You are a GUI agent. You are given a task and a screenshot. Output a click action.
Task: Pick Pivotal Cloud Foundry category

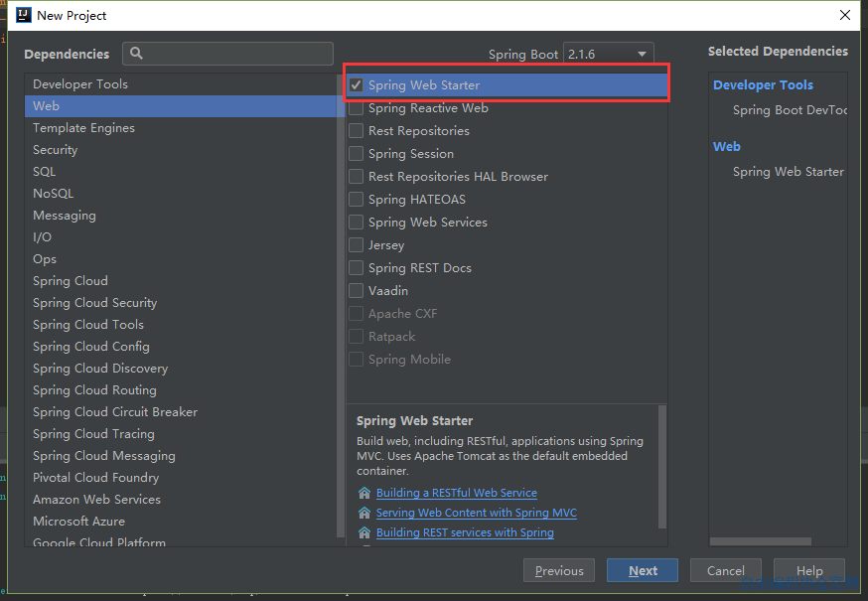pos(181,478)
